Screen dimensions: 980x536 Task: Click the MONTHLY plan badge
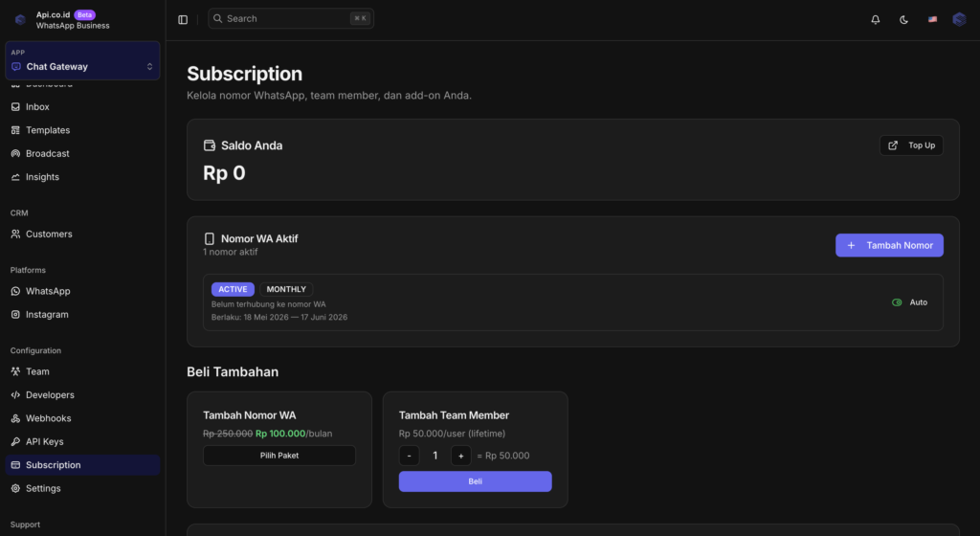(286, 289)
